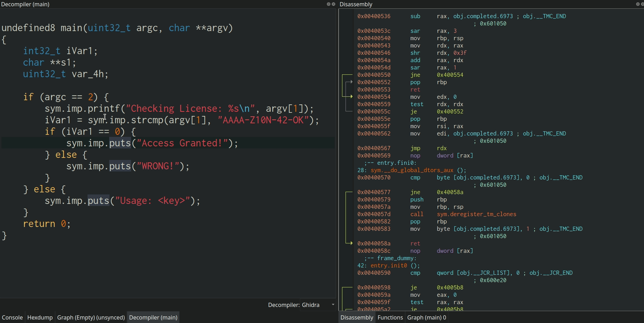Click the entry.init0 function label

389,265
